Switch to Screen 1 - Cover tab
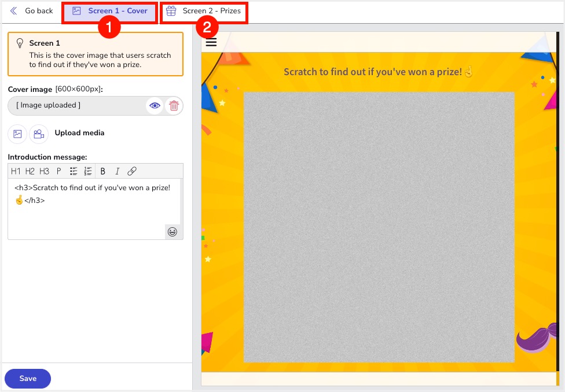 tap(110, 11)
